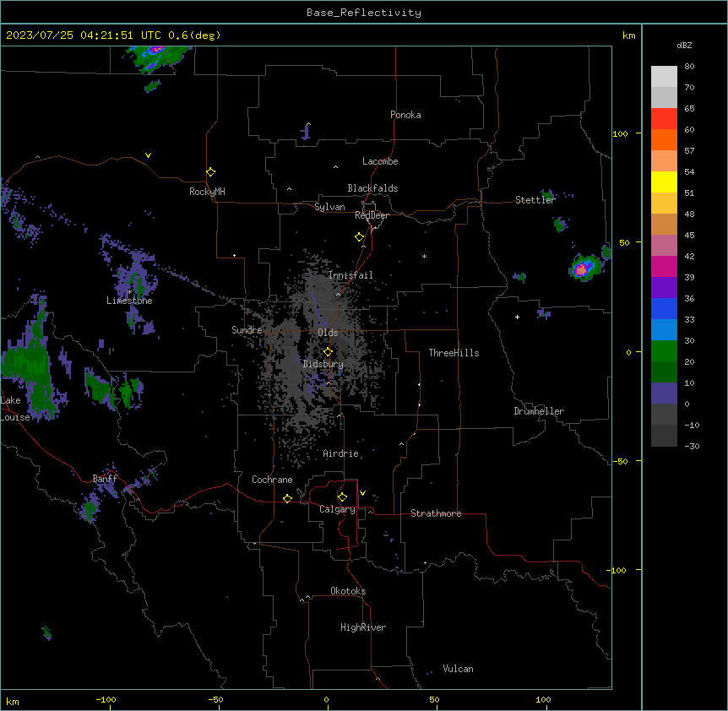Click the Cochrane town label
Image resolution: width=728 pixels, height=711 pixels.
pos(272,480)
